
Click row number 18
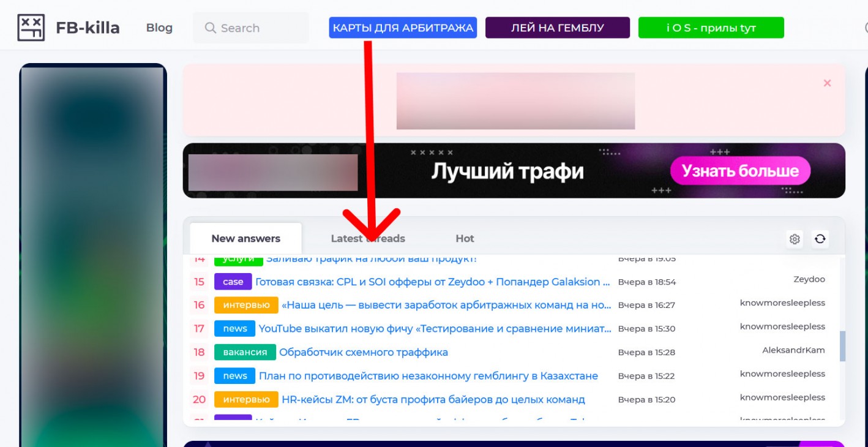(199, 352)
